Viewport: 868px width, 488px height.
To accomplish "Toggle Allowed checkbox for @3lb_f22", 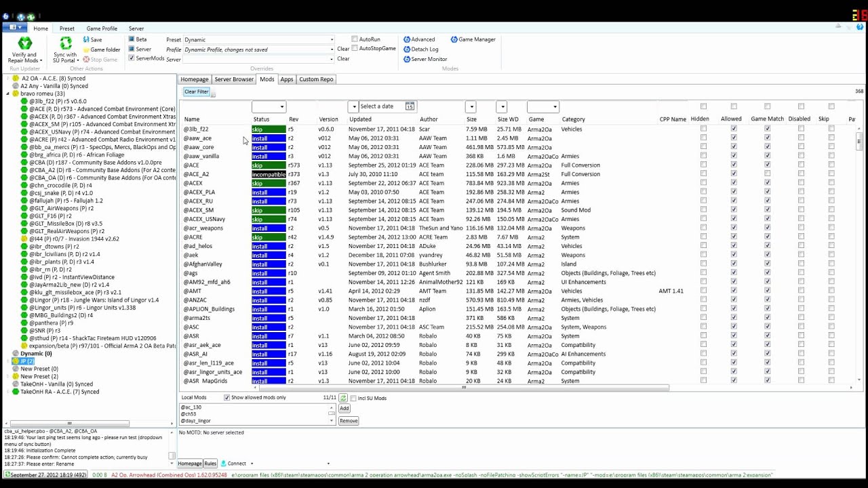I will point(734,129).
